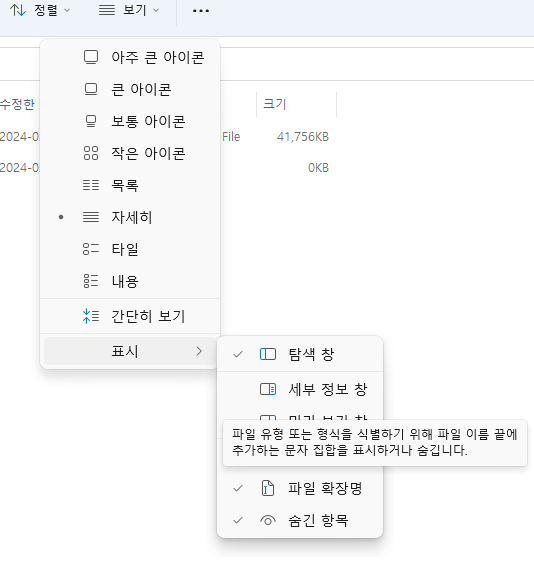534x562 pixels.
Task: Select 작은 아이콘 view
Action: click(x=130, y=153)
